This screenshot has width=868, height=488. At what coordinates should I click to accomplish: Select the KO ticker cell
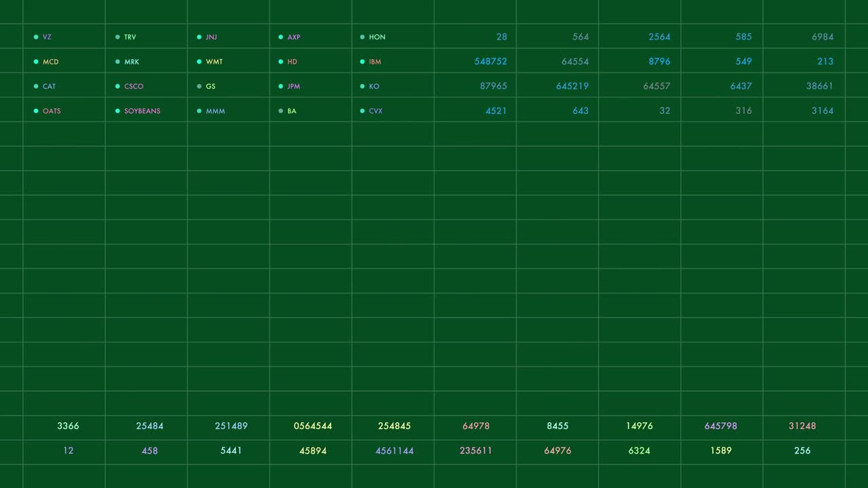pyautogui.click(x=393, y=85)
